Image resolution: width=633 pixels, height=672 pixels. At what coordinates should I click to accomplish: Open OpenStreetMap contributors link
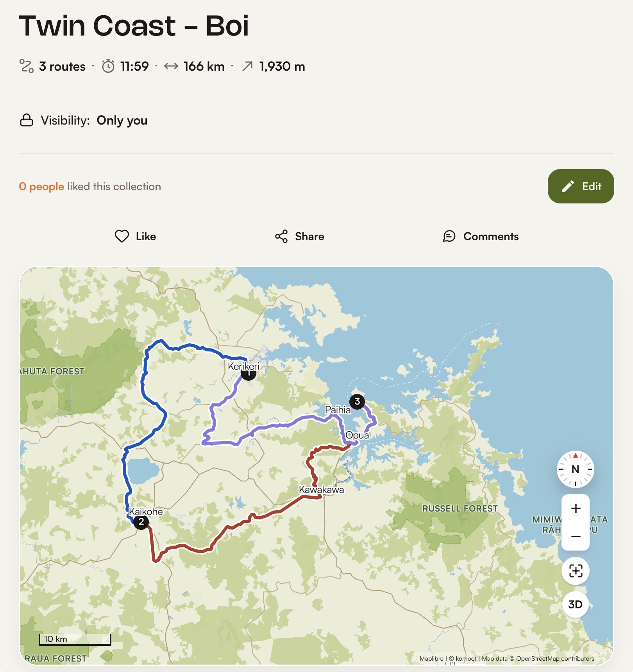(555, 659)
